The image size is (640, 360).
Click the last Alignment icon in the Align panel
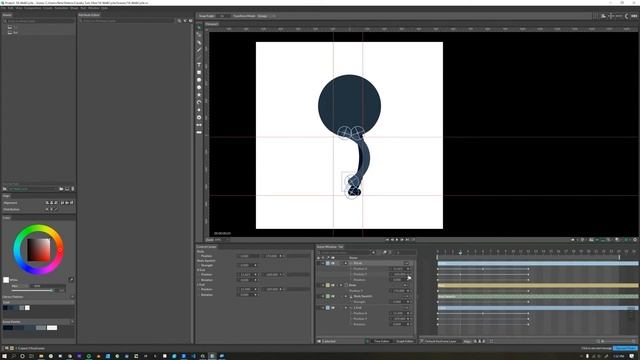click(x=72, y=202)
